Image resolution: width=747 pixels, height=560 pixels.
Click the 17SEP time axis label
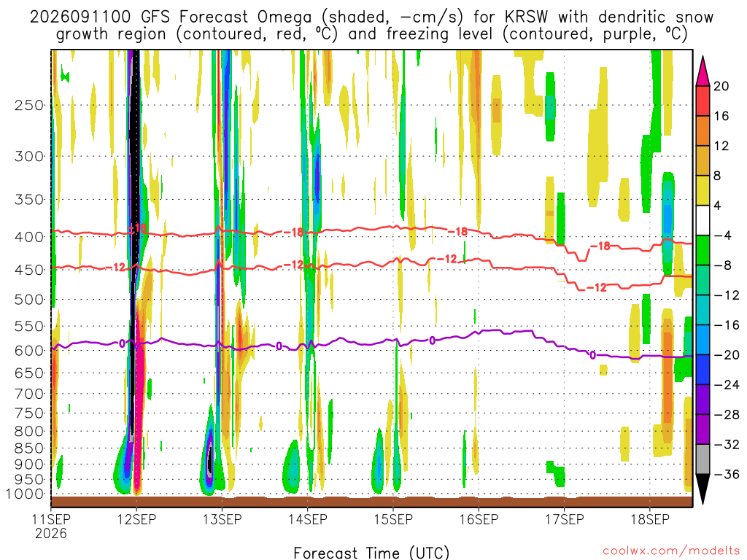pos(564,519)
